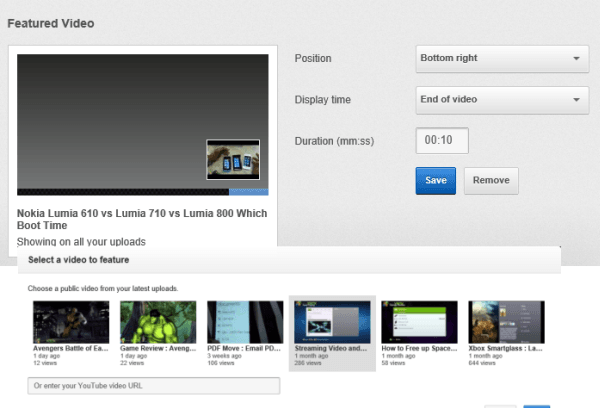Click the Duration field showing 00:10
600x408 pixels.
(x=442, y=140)
